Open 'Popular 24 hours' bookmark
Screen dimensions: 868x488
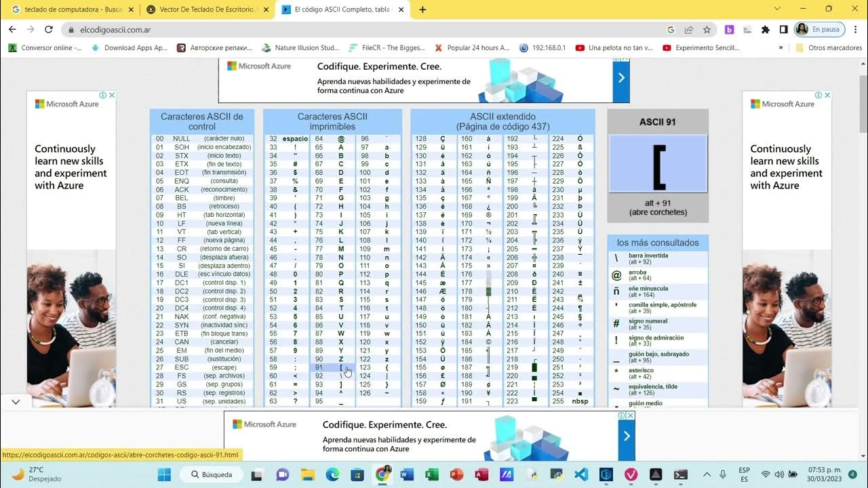pos(472,48)
